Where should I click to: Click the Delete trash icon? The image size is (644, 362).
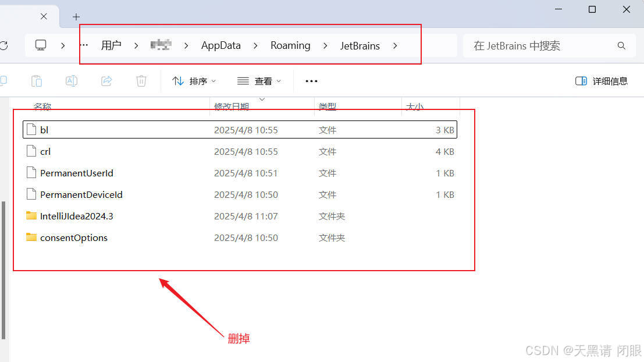pos(141,81)
